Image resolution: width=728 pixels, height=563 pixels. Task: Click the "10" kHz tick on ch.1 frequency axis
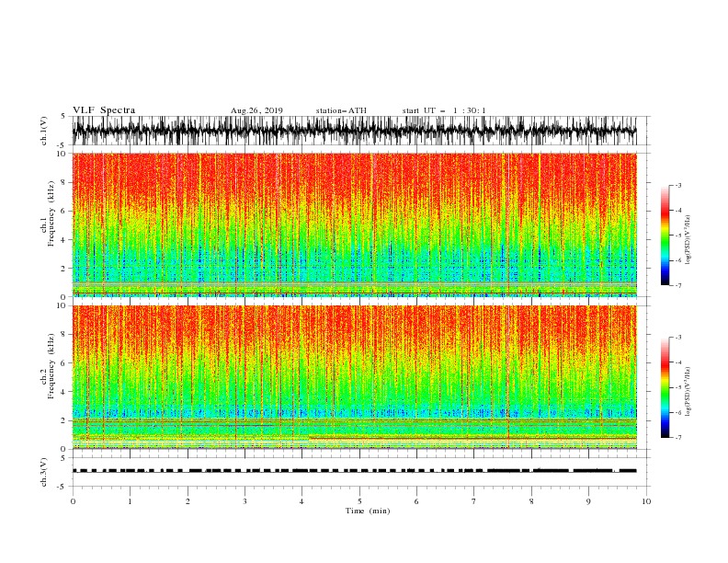point(63,154)
